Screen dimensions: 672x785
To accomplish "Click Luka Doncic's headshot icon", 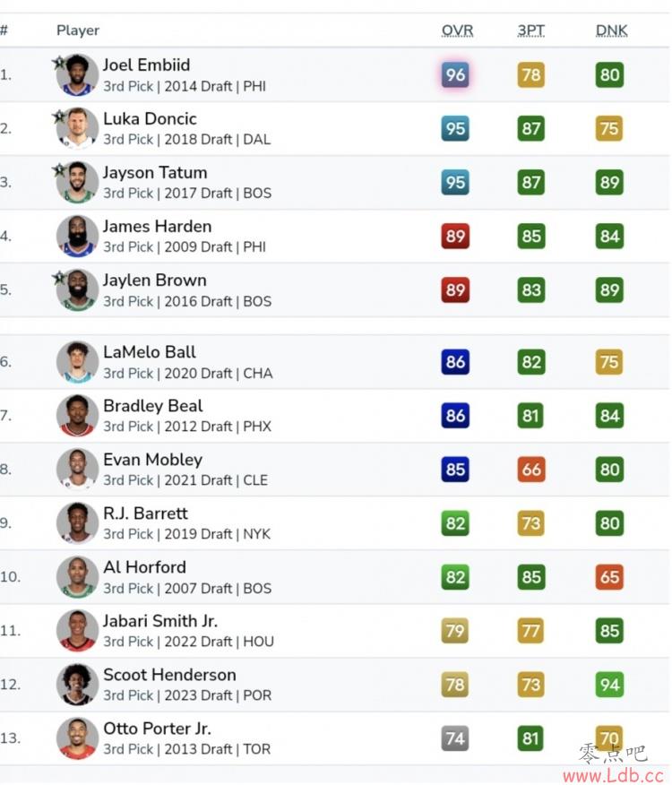I will point(77,129).
